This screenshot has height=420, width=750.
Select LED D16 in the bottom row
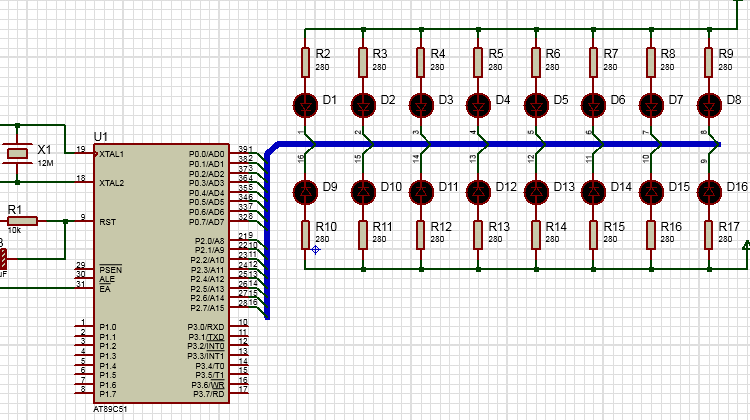point(709,192)
